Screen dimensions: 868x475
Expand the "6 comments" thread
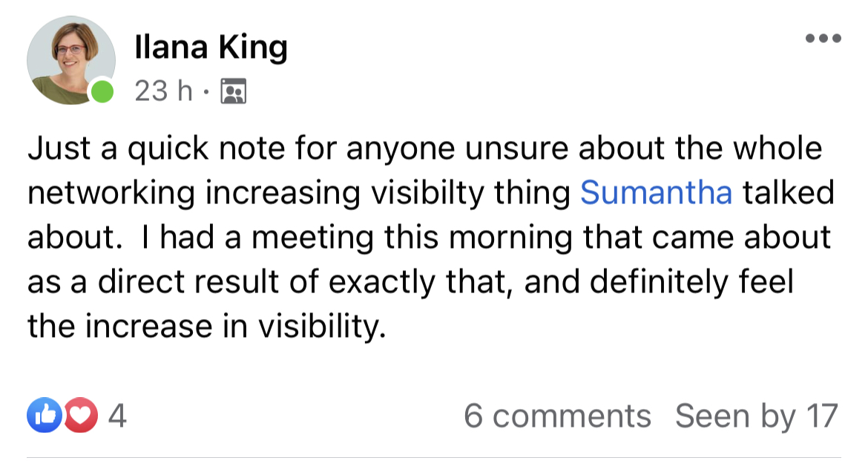point(557,416)
